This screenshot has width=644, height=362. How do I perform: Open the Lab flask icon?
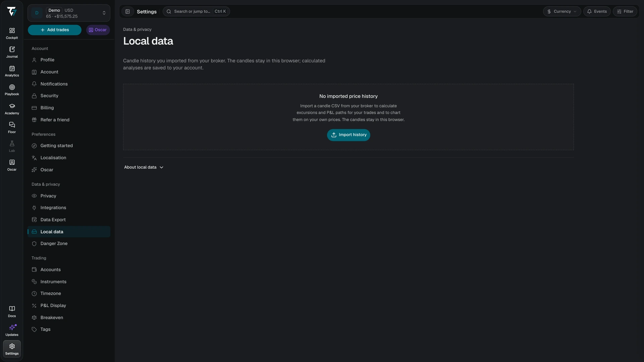12,146
